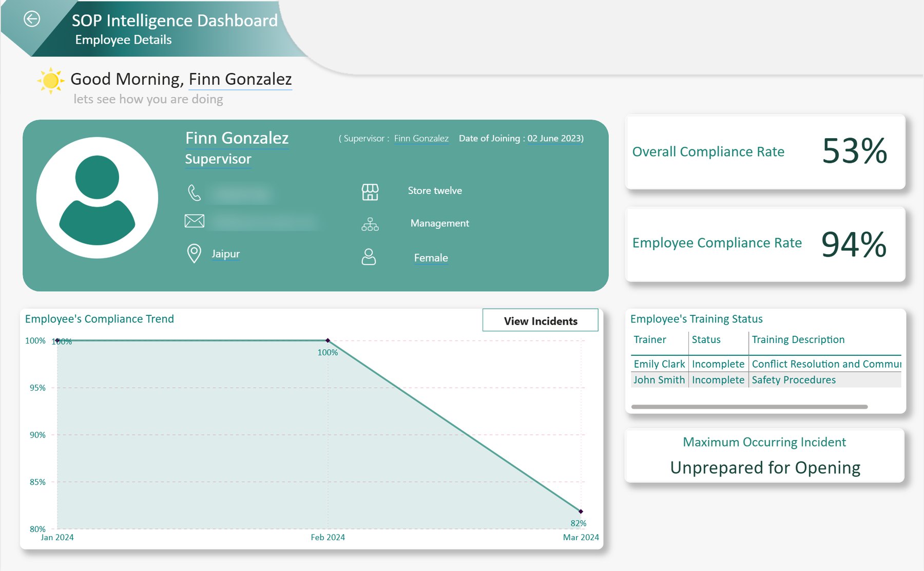
Task: Click the Mar 2024 82% data point
Action: pyautogui.click(x=581, y=511)
